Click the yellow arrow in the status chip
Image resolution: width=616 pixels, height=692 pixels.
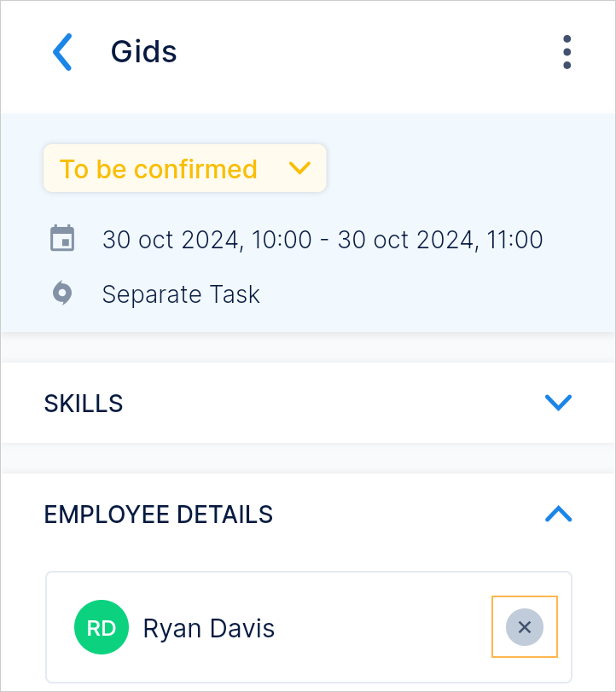[300, 168]
